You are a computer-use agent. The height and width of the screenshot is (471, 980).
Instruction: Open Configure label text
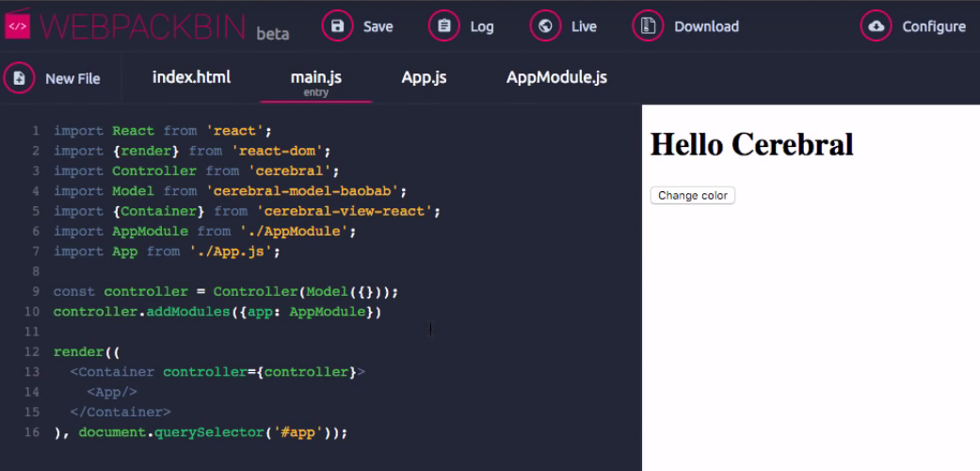click(x=934, y=27)
